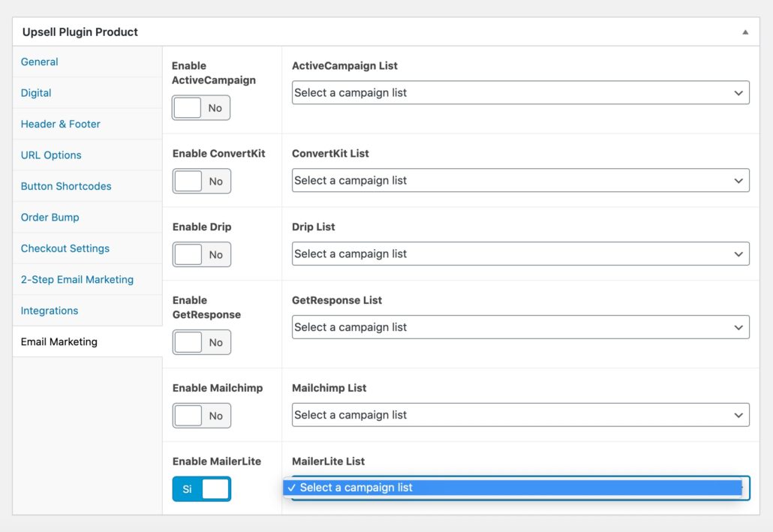Open the ActiveCampaign List dropdown
This screenshot has width=773, height=532.
[x=519, y=92]
